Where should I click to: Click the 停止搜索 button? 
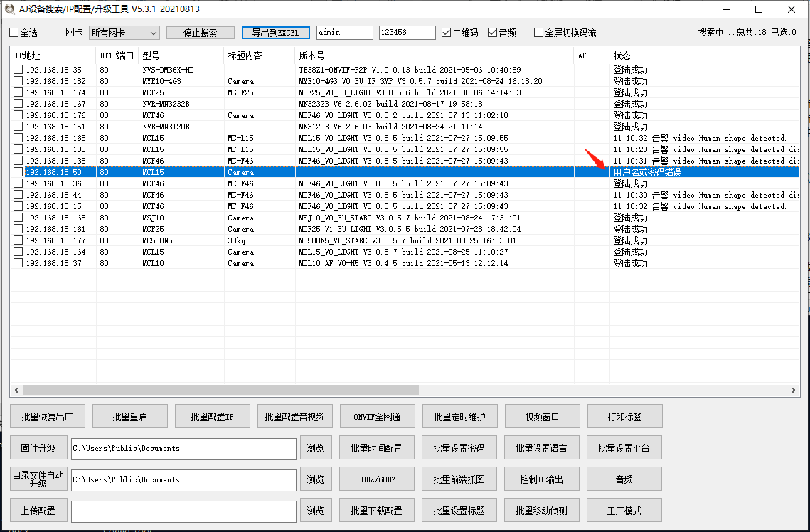pyautogui.click(x=201, y=32)
